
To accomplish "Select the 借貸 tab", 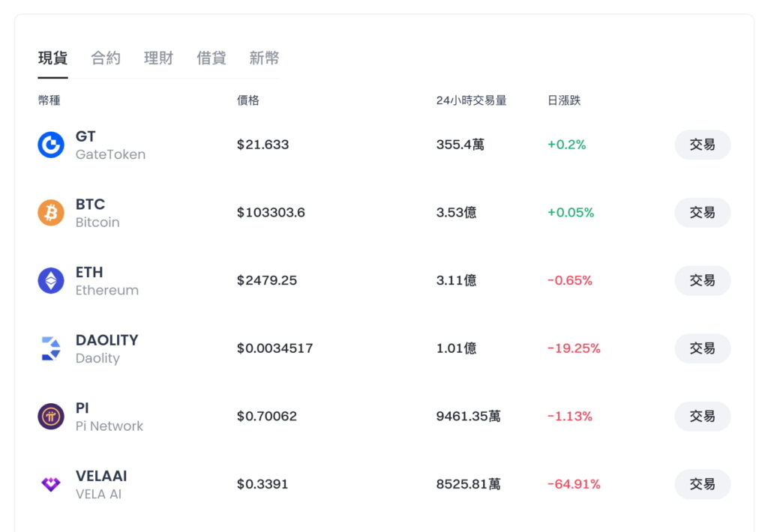I will [211, 58].
